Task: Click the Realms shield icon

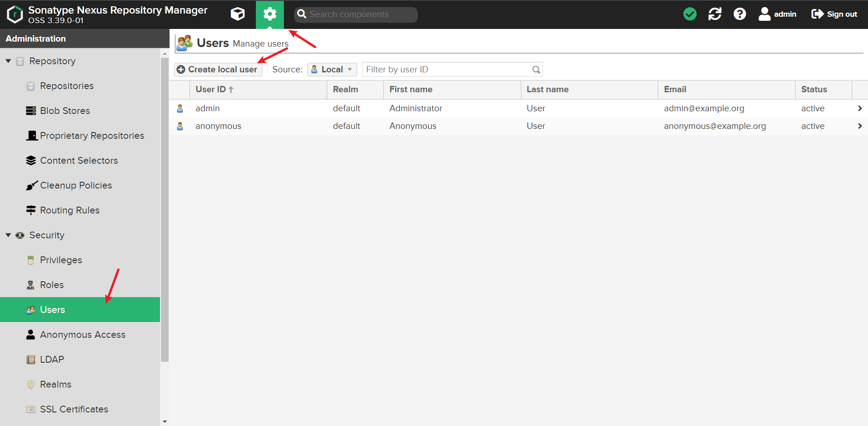Action: 31,384
